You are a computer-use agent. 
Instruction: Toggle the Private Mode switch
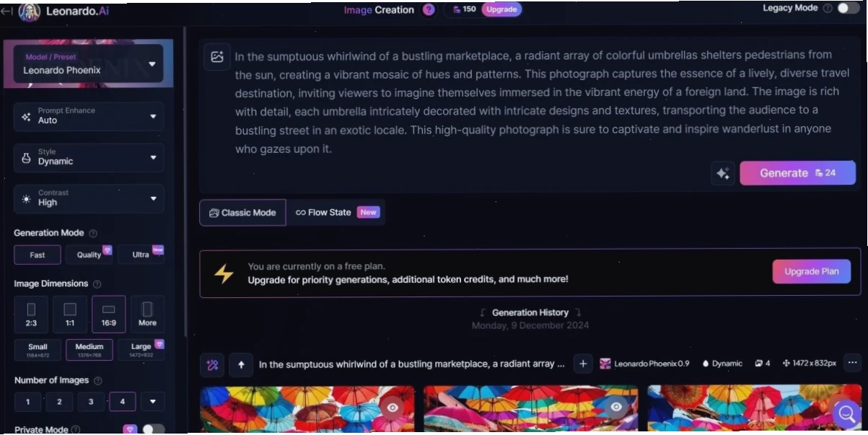153,429
